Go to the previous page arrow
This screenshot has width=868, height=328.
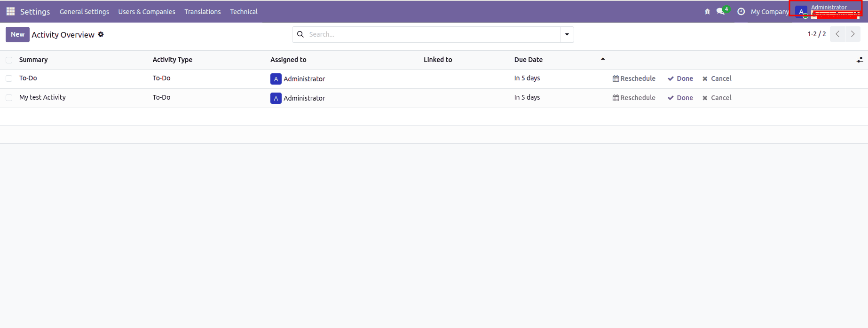(837, 34)
